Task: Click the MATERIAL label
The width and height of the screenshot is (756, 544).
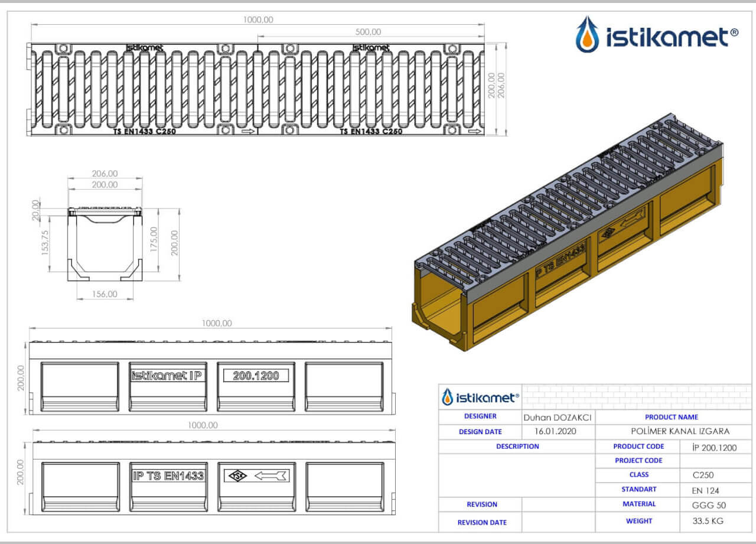Action: point(639,504)
